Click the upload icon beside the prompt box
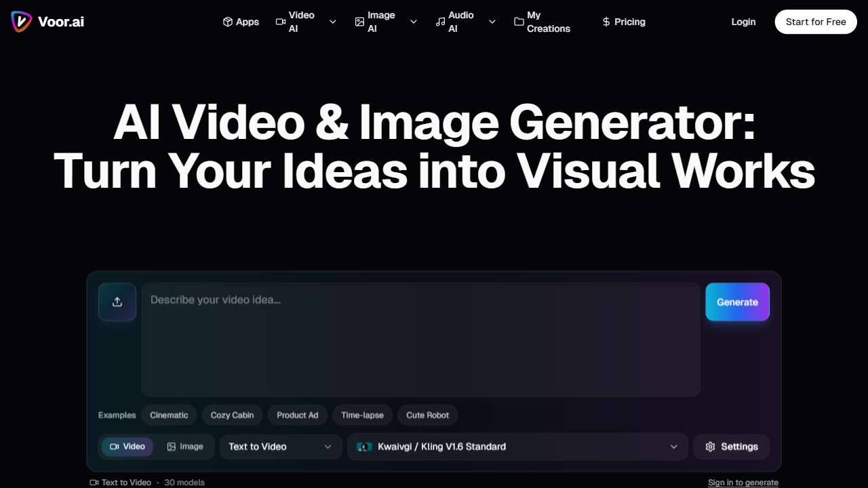Screen dimensions: 868x488 117,302
